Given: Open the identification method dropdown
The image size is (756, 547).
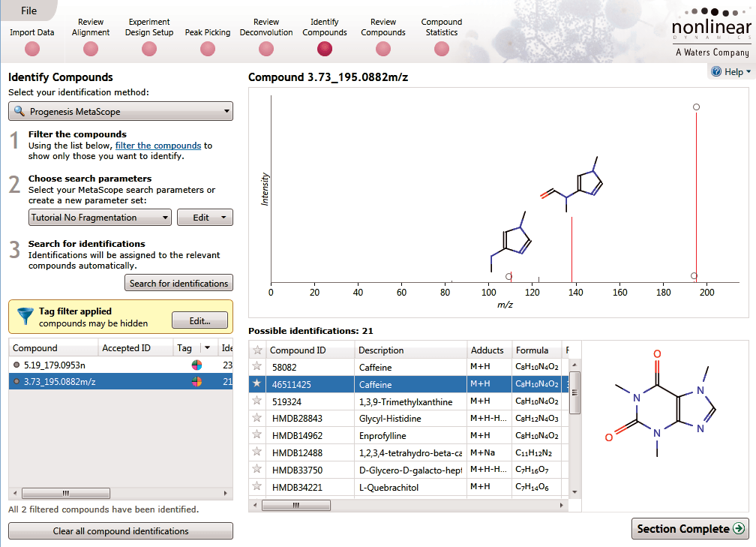Looking at the screenshot, I should coord(121,111).
